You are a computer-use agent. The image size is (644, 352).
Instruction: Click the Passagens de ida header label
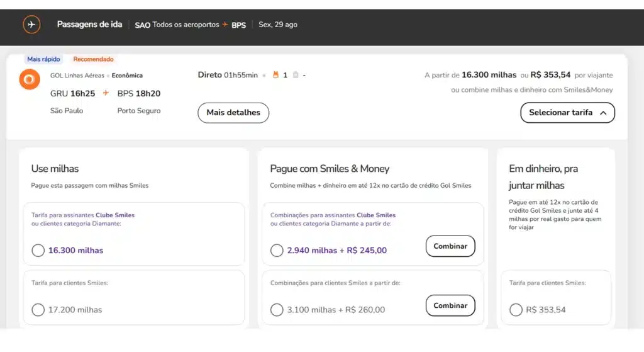90,25
